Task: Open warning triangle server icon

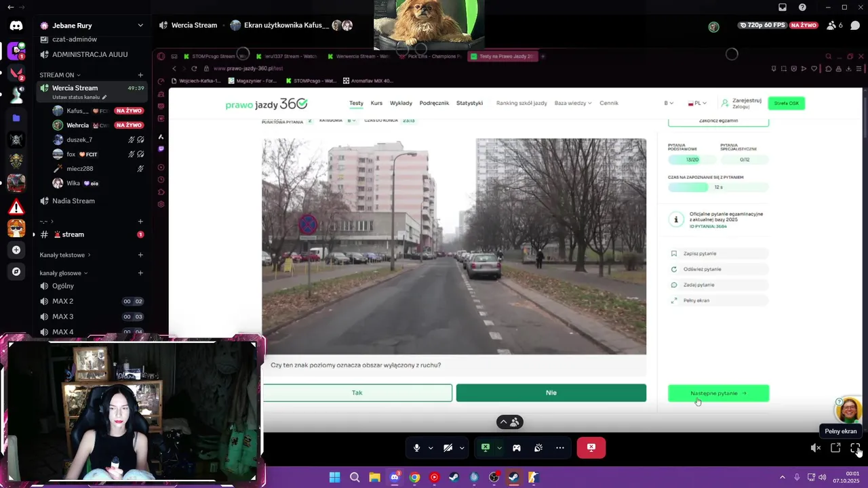Action: [x=16, y=207]
